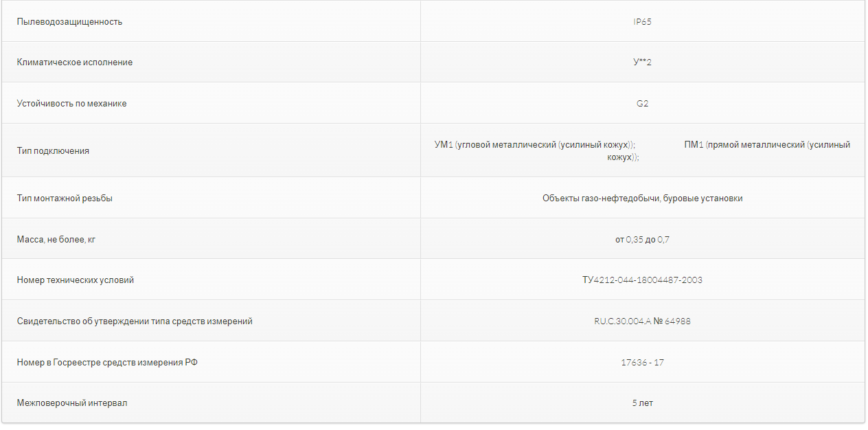Click the Тип монтажной резьбы label
The height and width of the screenshot is (430, 868).
[65, 199]
